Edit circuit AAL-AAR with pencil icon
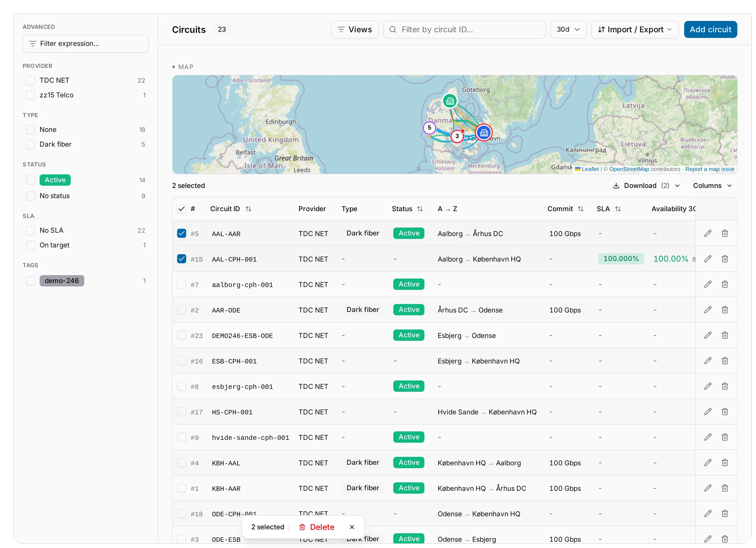Image resolution: width=756 pixels, height=548 pixels. coord(708,234)
